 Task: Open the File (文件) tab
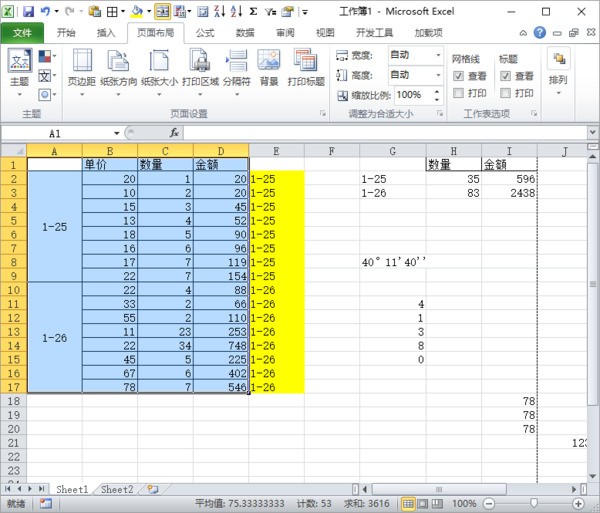22,33
